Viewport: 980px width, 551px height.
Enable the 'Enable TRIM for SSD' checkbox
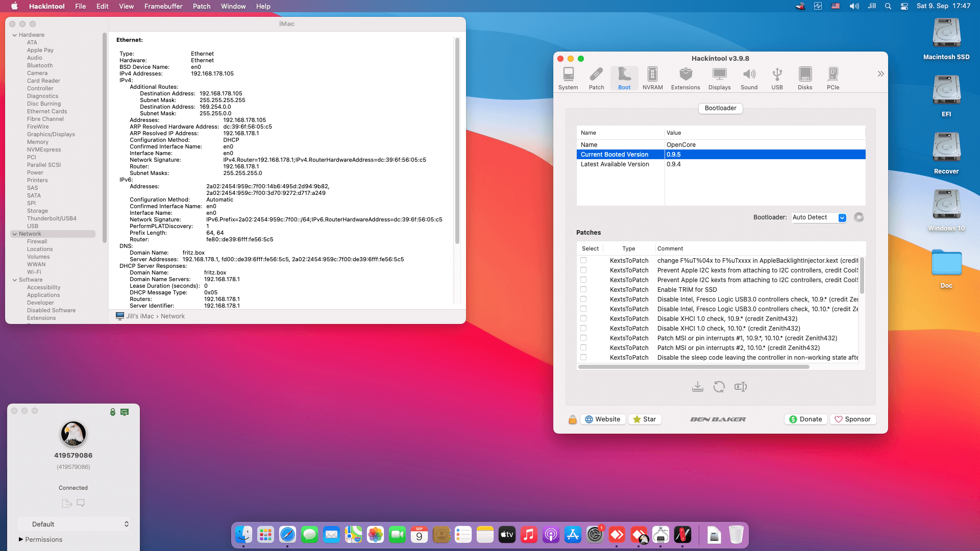583,289
